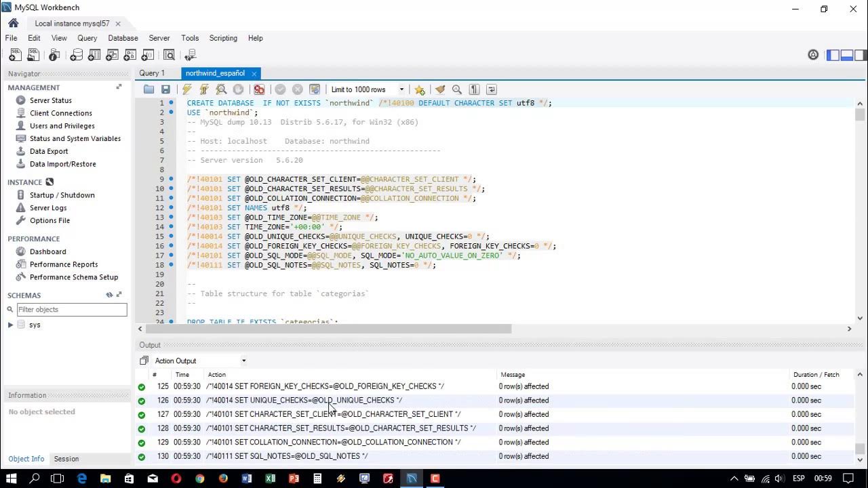The width and height of the screenshot is (868, 488).
Task: Open Performance Reports
Action: (64, 264)
